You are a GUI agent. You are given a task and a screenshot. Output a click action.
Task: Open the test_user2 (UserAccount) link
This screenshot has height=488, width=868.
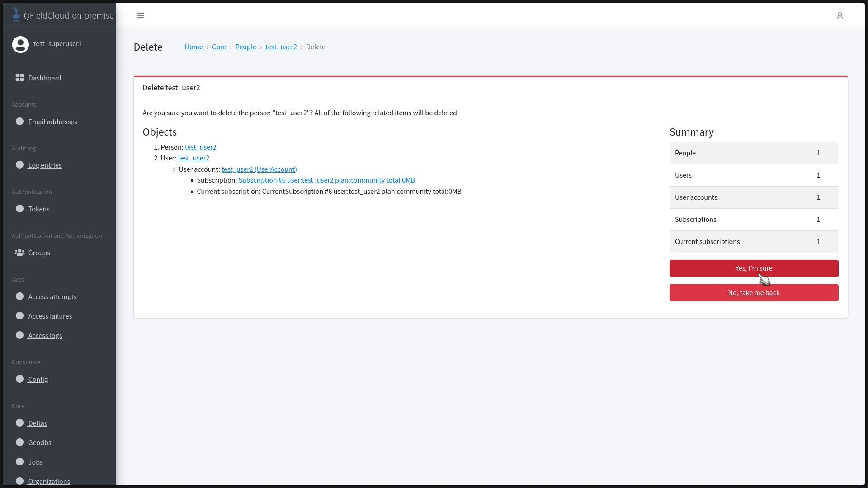(x=259, y=169)
